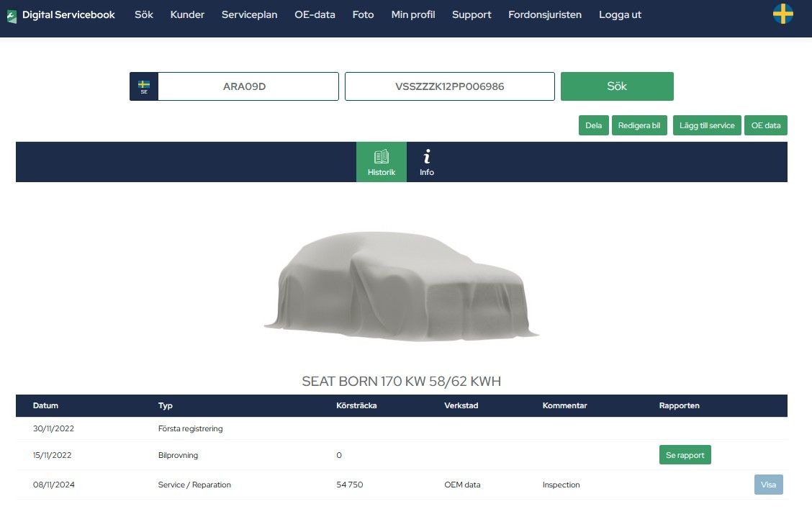Switch to the Info tab
The height and width of the screenshot is (522, 812).
click(x=427, y=162)
